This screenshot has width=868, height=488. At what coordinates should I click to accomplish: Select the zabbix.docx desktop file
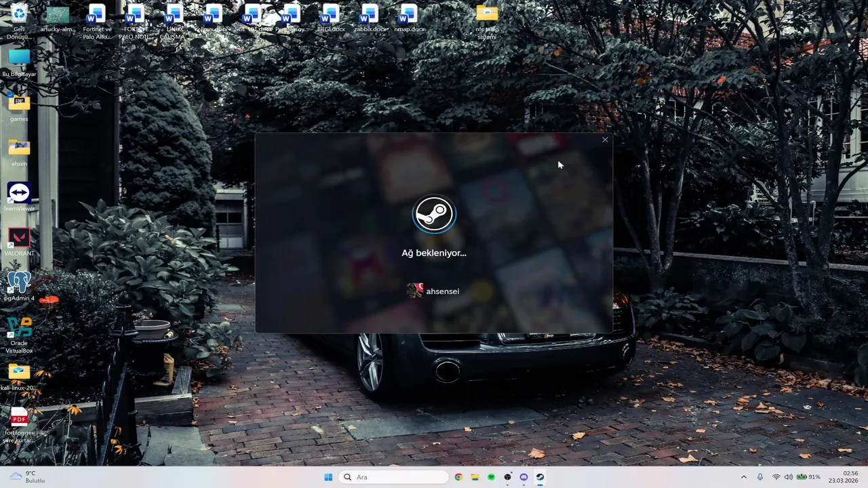coord(370,19)
